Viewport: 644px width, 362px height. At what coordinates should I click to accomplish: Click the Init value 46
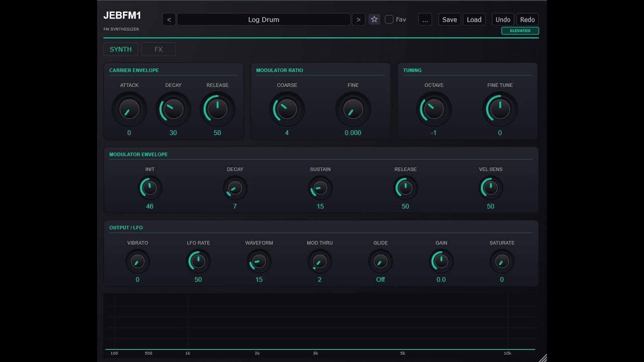(149, 206)
